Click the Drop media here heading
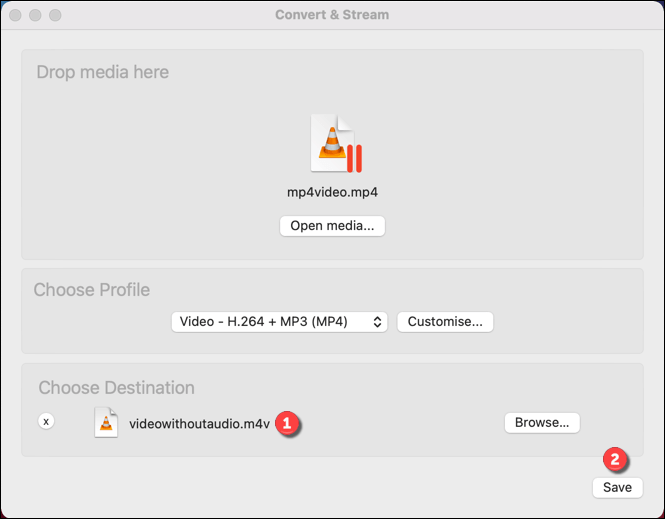The image size is (665, 519). click(102, 72)
